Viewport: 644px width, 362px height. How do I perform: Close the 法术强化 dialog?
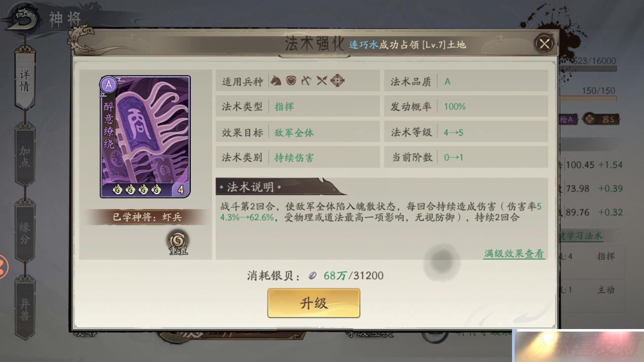(544, 44)
